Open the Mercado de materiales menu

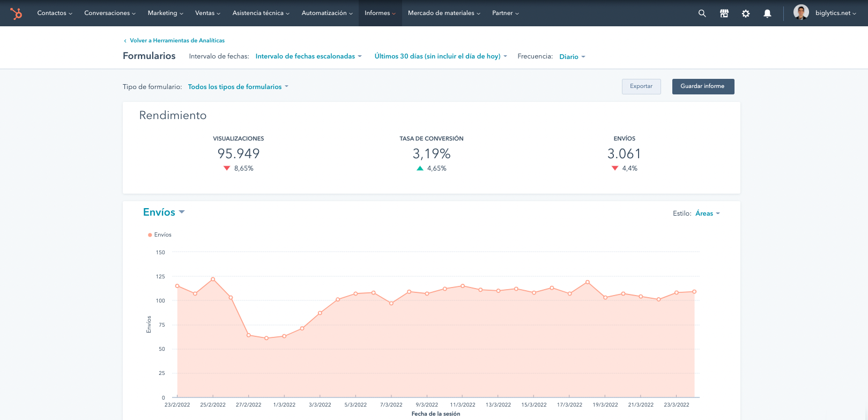444,13
